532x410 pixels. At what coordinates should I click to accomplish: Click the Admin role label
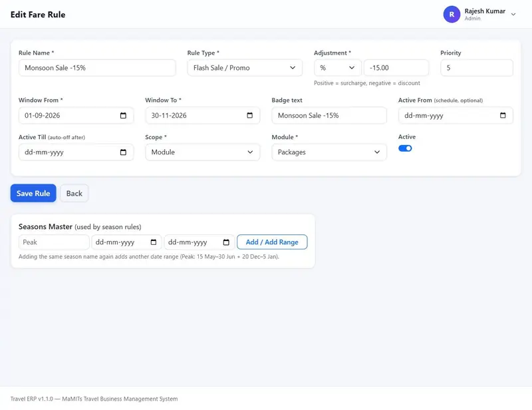(472, 19)
